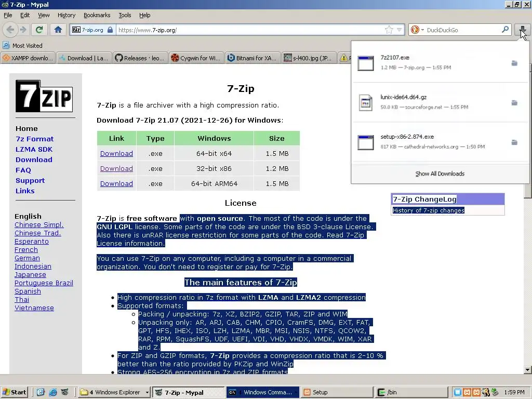
Task: Click the first system tray icon
Action: 457,392
